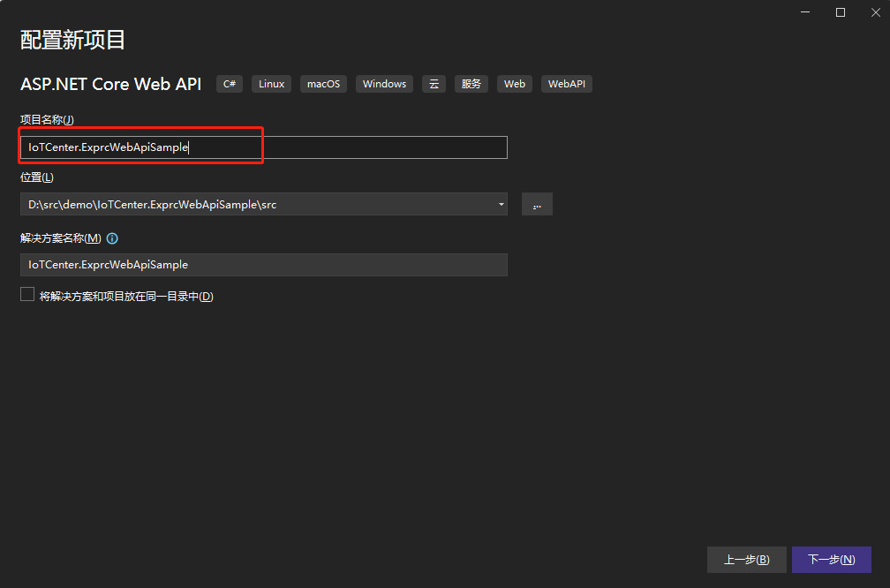Open the solution name info icon
Viewport: 890px width, 588px height.
click(112, 238)
